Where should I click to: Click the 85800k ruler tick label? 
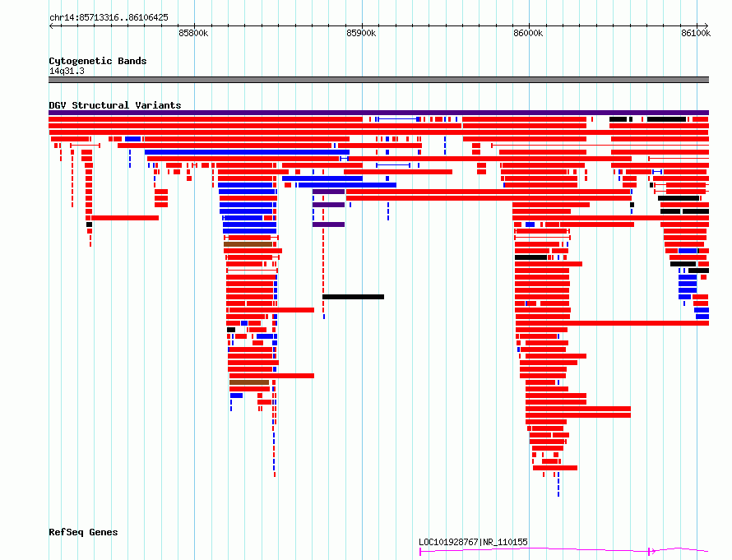click(x=193, y=33)
